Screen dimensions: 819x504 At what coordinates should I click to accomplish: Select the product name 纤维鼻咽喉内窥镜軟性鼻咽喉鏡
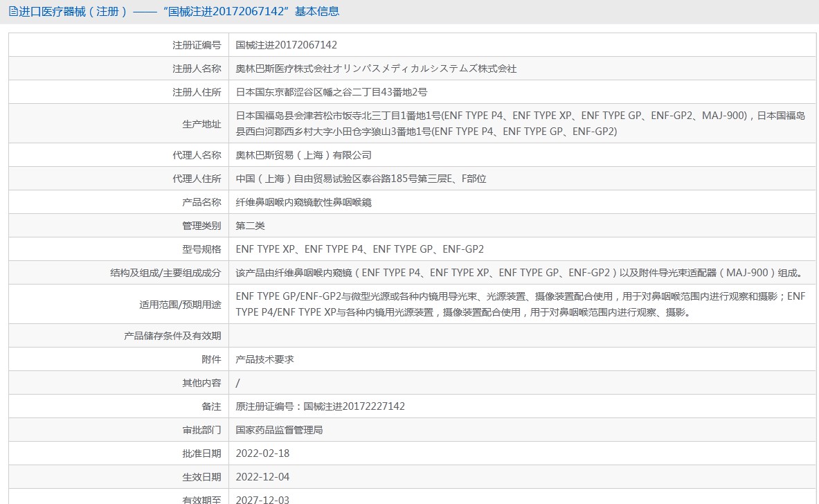pyautogui.click(x=303, y=202)
